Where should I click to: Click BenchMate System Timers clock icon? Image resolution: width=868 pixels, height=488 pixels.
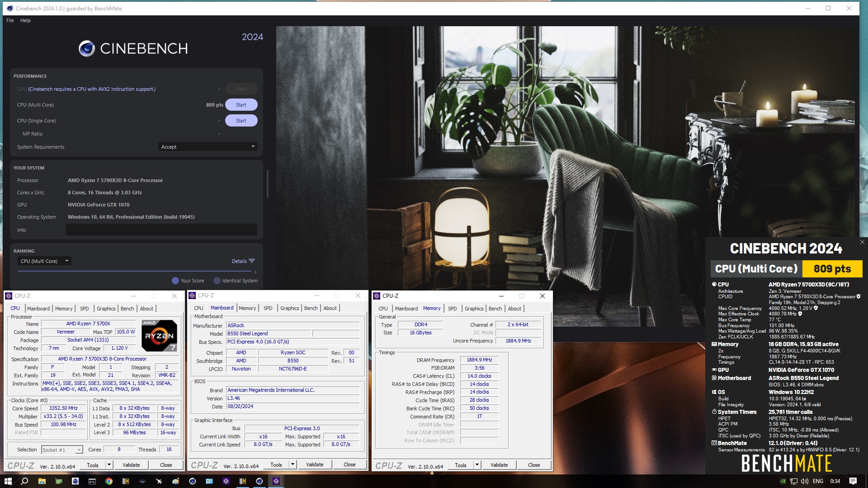(714, 412)
